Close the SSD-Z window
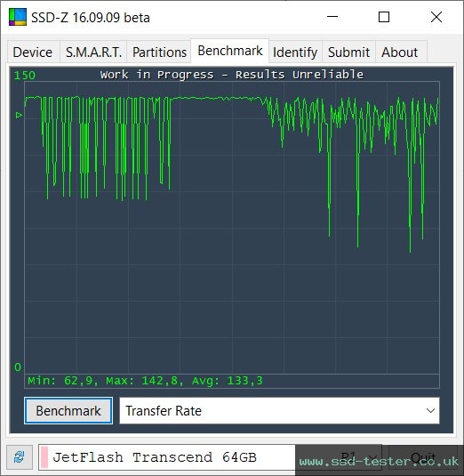The width and height of the screenshot is (464, 476). [x=436, y=17]
